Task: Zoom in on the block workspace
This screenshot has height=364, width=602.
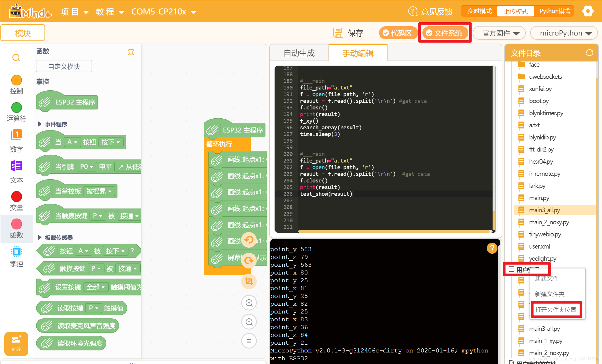Action: (x=249, y=303)
